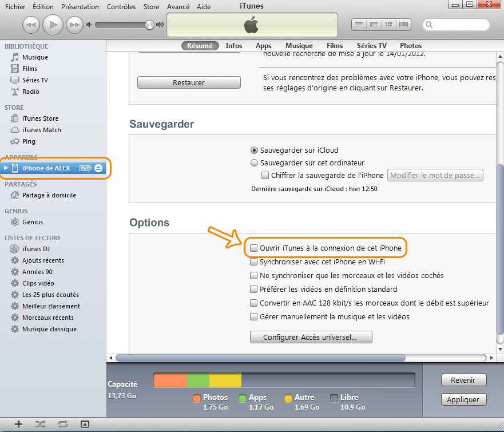Viewport: 504px width, 432px height.
Task: Open the Fichier menu
Action: point(15,6)
